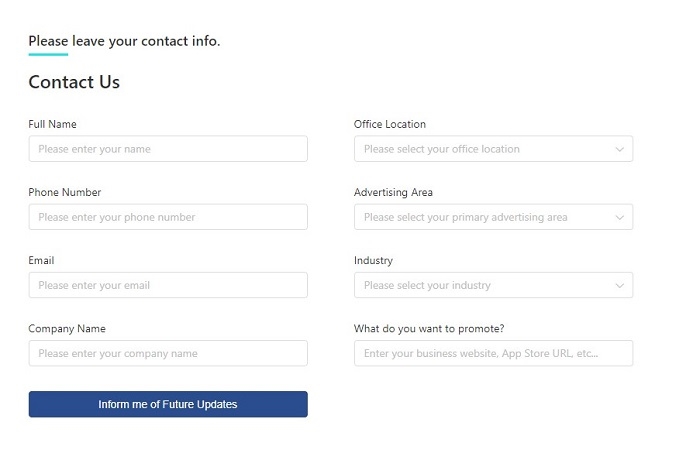Click the Phone Number label
Image resolution: width=700 pixels, height=467 pixels.
pos(65,192)
